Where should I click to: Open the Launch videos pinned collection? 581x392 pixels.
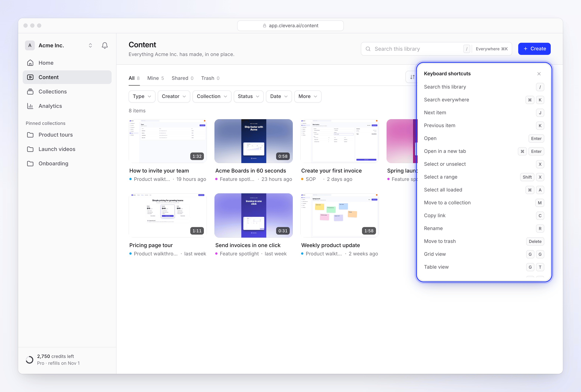[x=67, y=149]
